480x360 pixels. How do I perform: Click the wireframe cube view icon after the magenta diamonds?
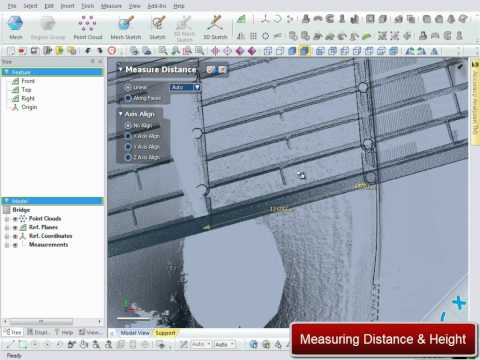[268, 51]
